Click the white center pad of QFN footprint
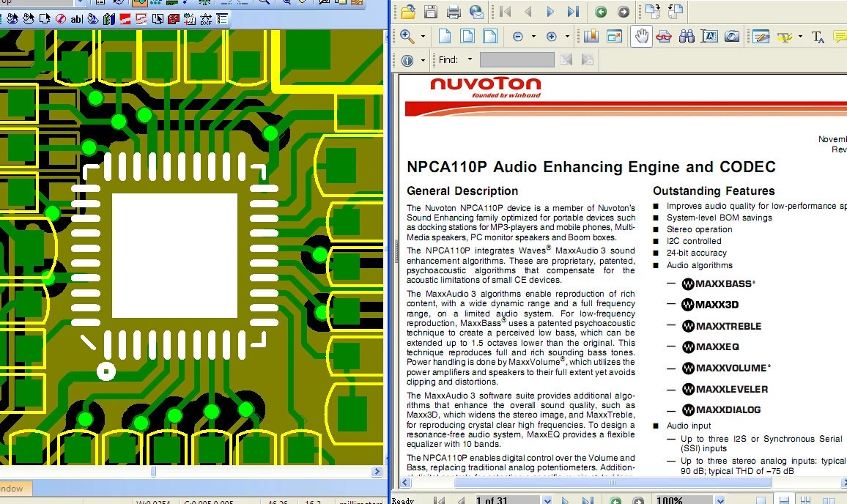Screen dimensions: 847x504 pos(174,256)
